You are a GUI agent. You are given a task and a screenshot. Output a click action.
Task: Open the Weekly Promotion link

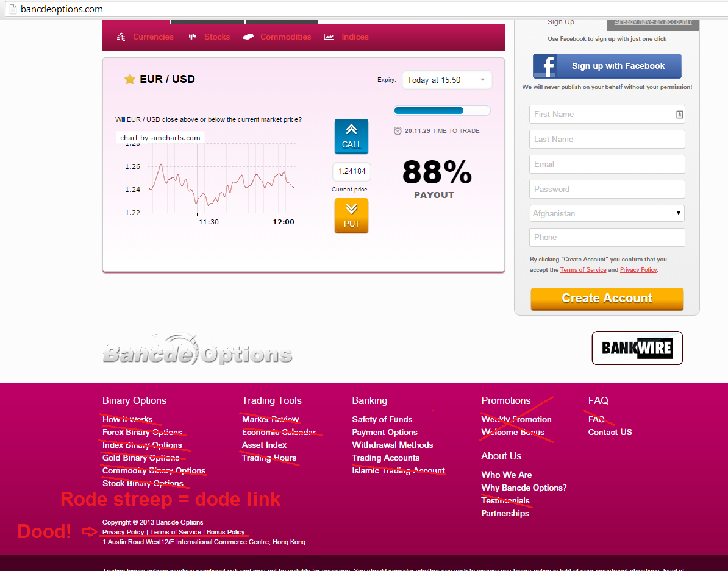pos(516,419)
